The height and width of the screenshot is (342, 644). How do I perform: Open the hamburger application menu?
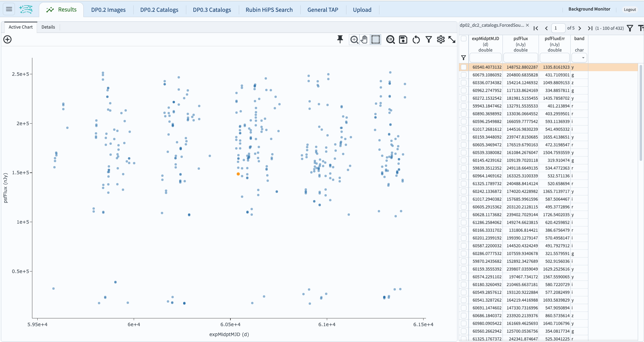(9, 9)
